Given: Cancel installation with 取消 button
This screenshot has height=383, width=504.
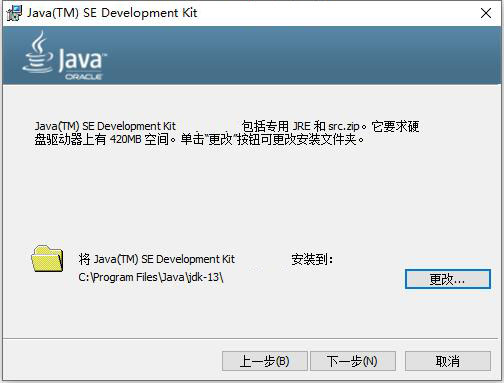Looking at the screenshot, I should click(x=448, y=361).
